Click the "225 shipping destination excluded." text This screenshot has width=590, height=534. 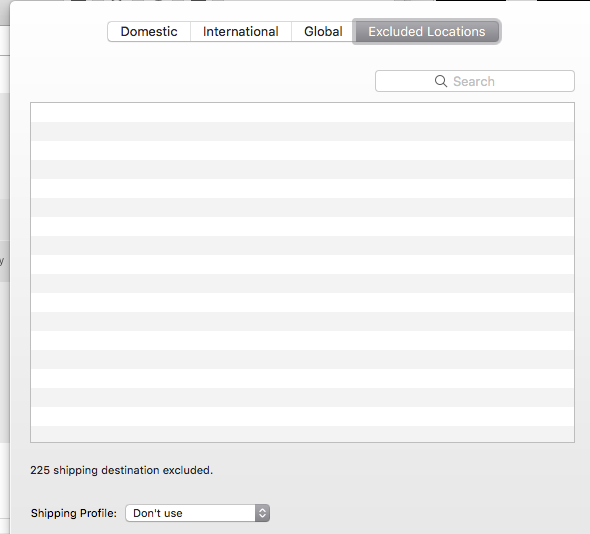coord(122,470)
